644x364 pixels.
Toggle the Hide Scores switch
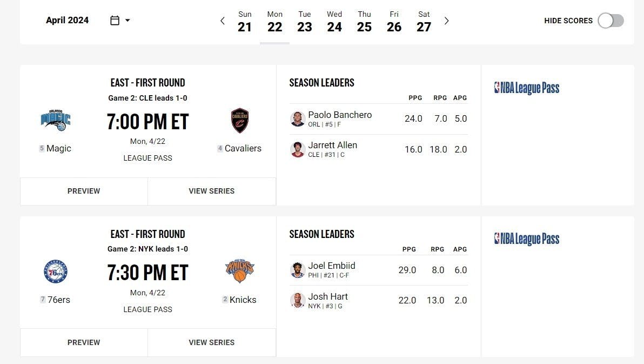611,21
